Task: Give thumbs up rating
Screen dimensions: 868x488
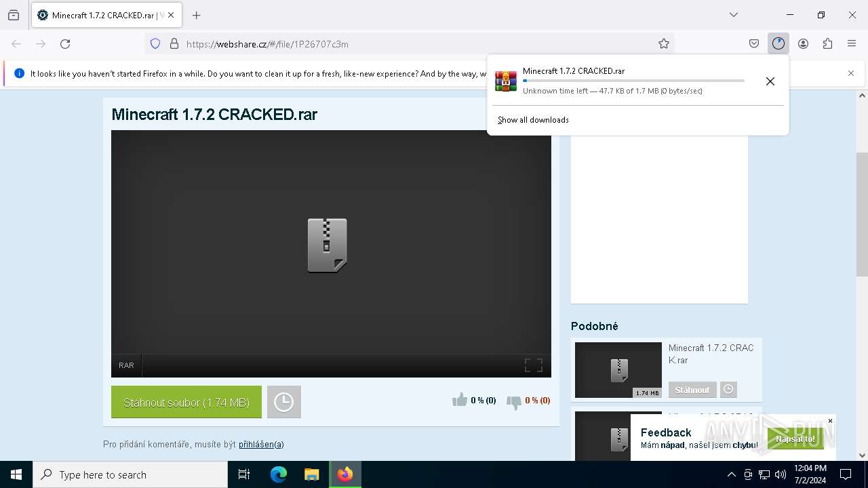Action: click(460, 400)
